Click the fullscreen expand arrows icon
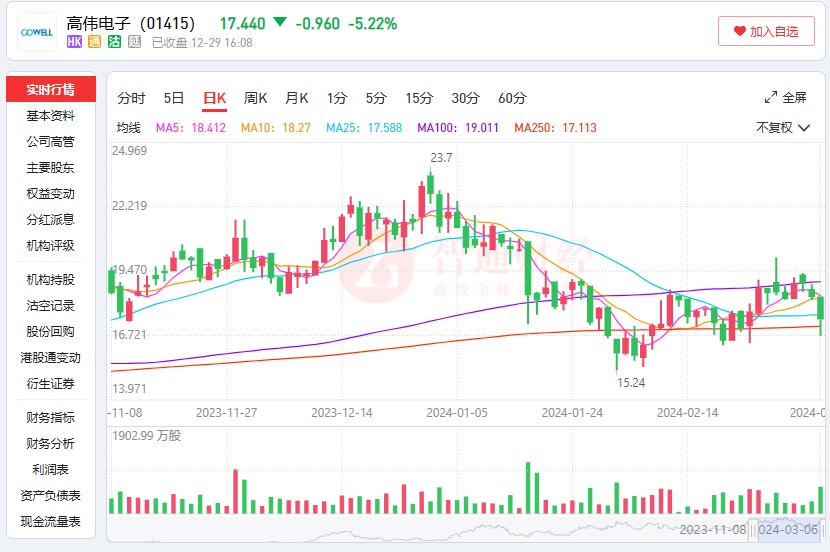 [x=771, y=98]
